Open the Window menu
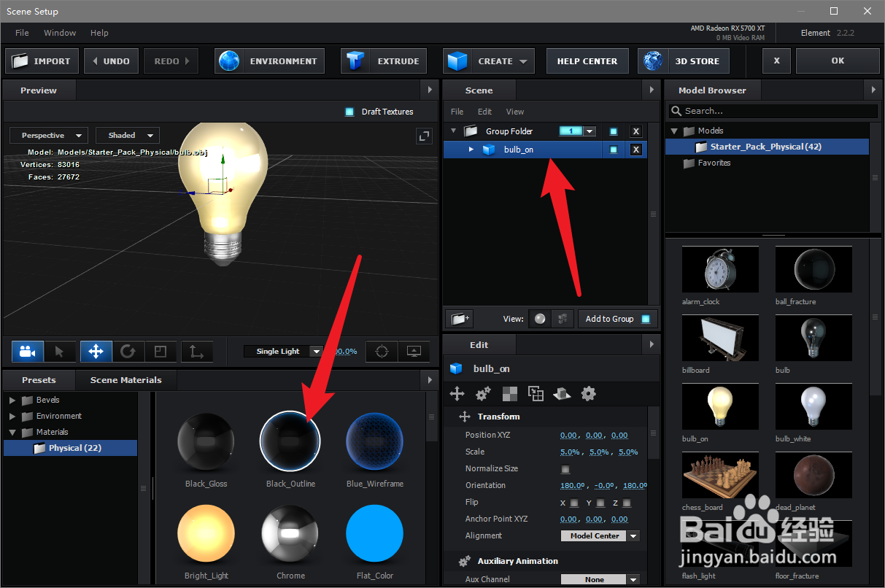The height and width of the screenshot is (588, 885). [60, 33]
